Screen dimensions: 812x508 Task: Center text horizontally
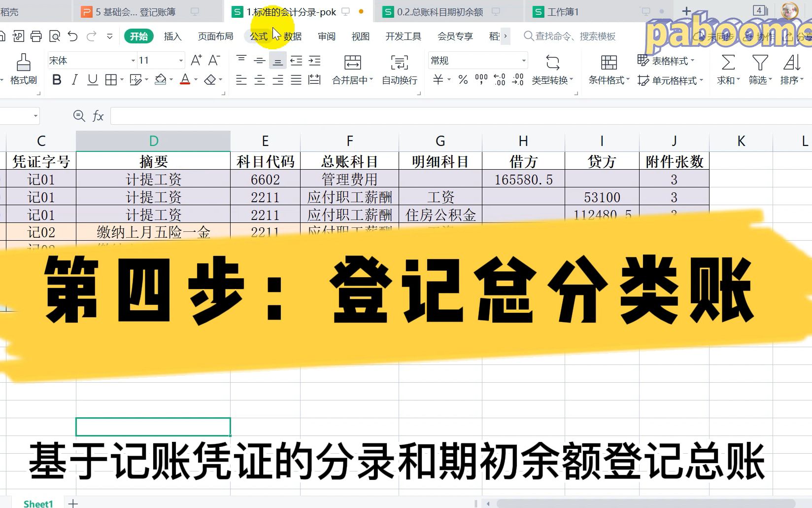[x=260, y=80]
